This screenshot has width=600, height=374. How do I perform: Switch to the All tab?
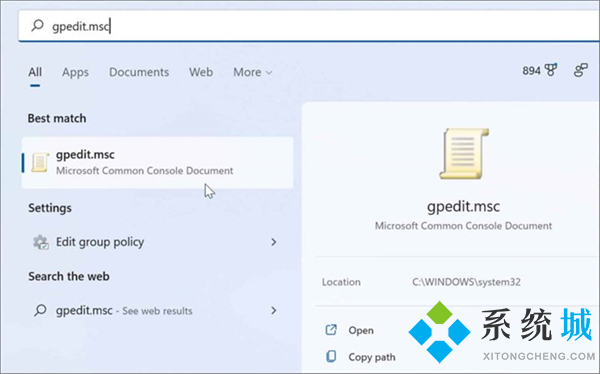click(x=35, y=72)
